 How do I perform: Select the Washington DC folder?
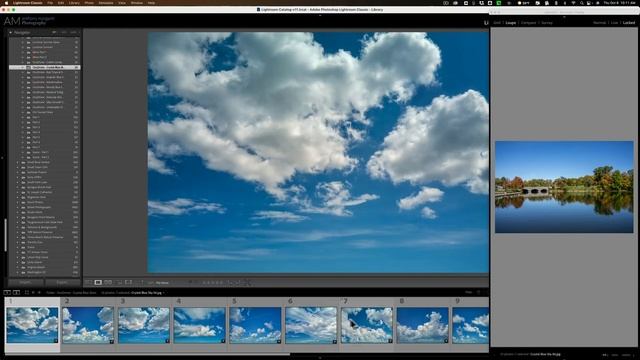point(44,272)
